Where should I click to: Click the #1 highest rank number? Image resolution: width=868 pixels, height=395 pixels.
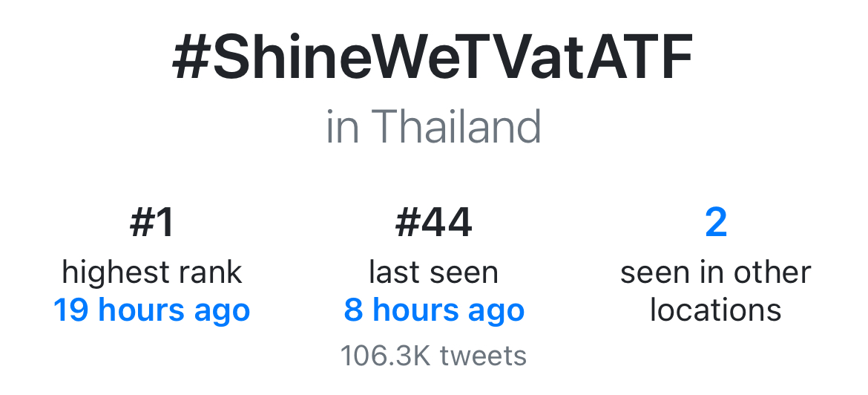[x=151, y=223]
